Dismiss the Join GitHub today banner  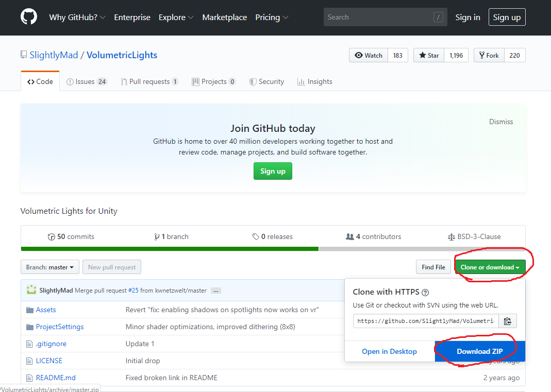point(501,122)
